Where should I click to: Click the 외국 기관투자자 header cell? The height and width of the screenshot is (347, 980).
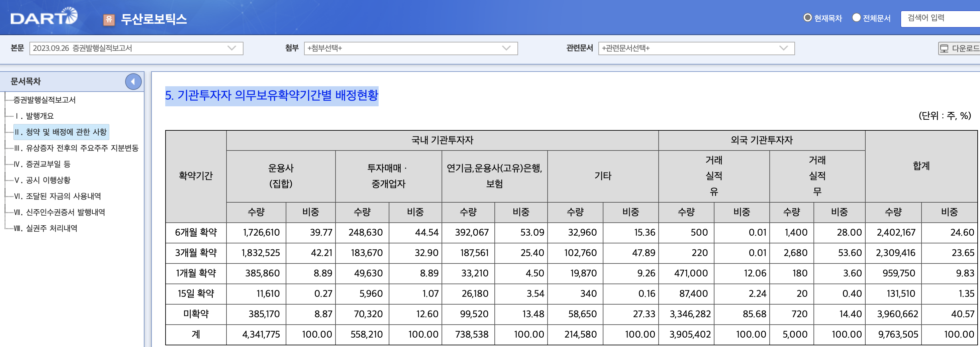(762, 140)
